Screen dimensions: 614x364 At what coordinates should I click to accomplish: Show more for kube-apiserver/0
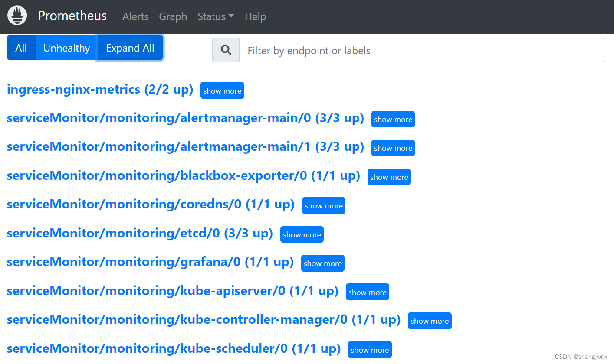point(368,292)
